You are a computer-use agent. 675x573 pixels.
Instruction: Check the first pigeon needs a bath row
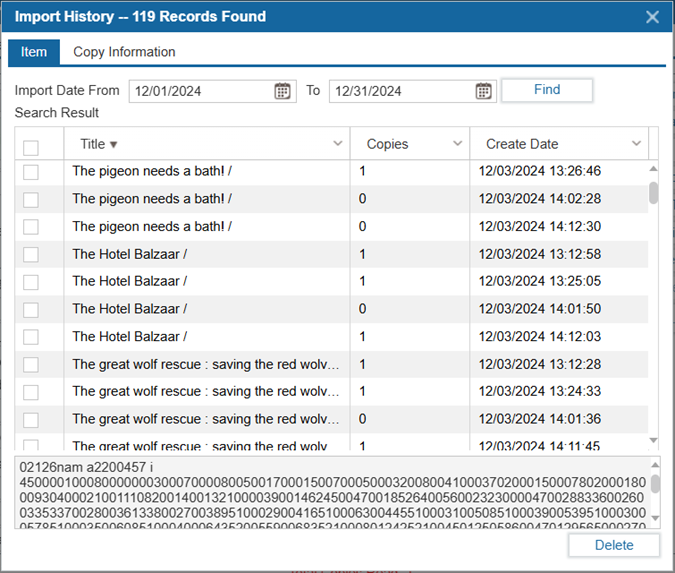click(x=31, y=172)
